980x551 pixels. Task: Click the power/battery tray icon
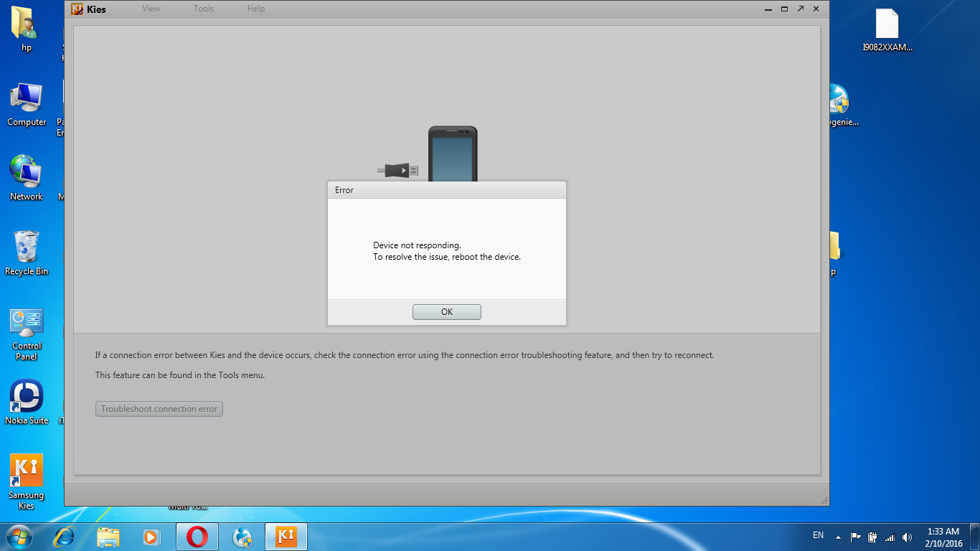(872, 537)
